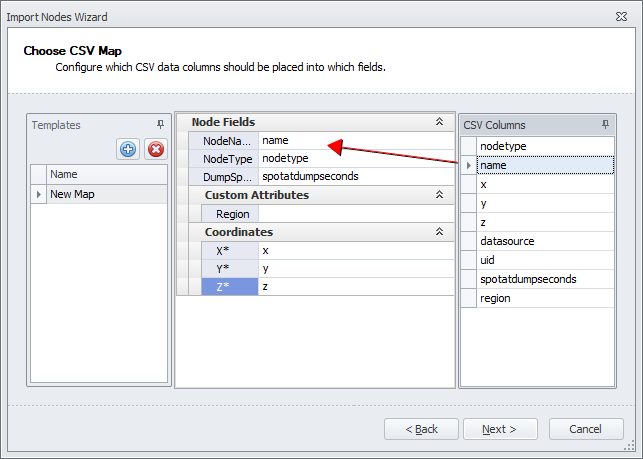
Task: Collapse the Custom Attributes section
Action: click(439, 195)
